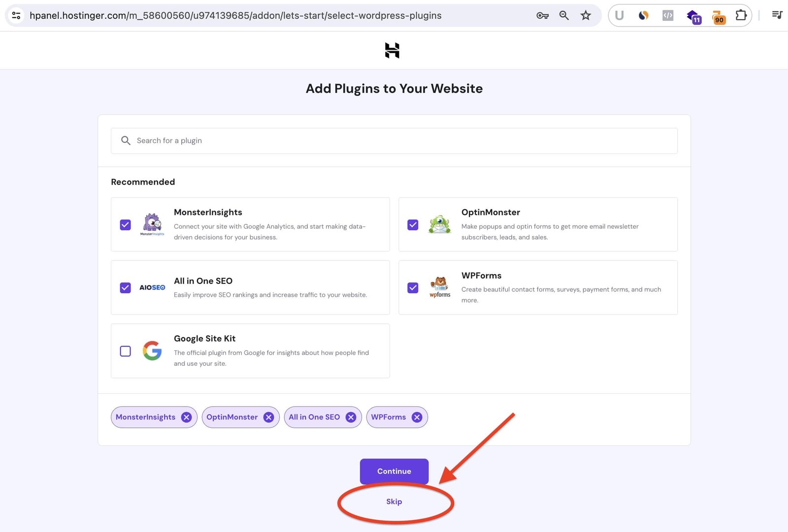The image size is (788, 532).
Task: Uncheck the WPForms checkbox
Action: (x=413, y=288)
